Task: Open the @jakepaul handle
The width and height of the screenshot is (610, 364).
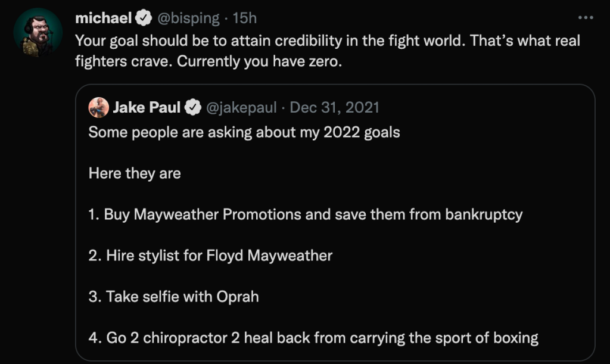Action: point(241,108)
